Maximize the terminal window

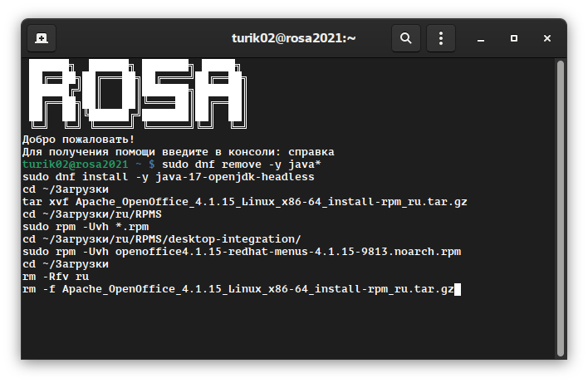[514, 38]
